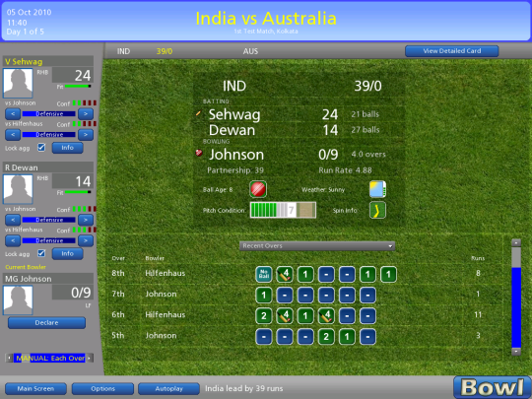The image size is (532, 399).
Task: Click Dewan's vs Hilfenhaus Defensive aggression bar
Action: click(49, 240)
